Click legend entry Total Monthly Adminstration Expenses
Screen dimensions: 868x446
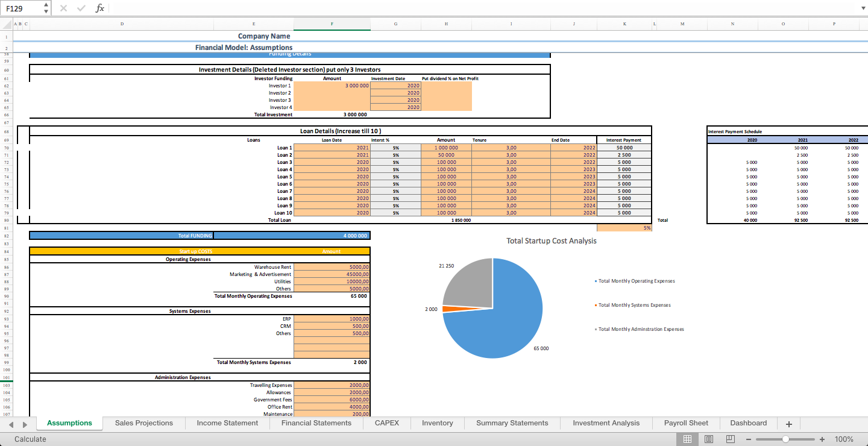640,329
